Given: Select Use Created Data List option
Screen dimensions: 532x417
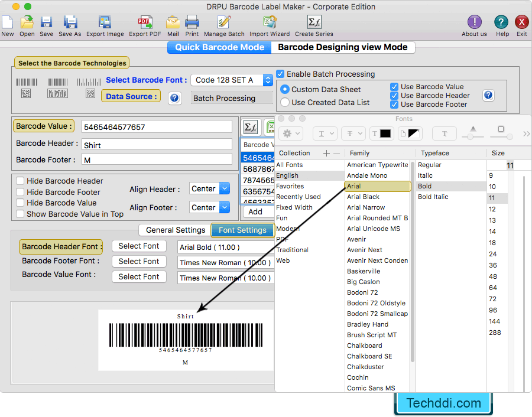Looking at the screenshot, I should pyautogui.click(x=285, y=102).
